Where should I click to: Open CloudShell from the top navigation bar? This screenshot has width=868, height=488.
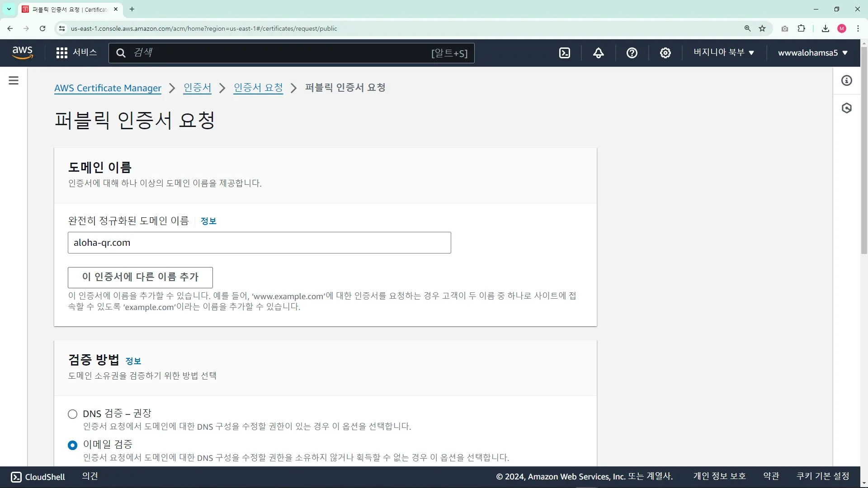[565, 53]
